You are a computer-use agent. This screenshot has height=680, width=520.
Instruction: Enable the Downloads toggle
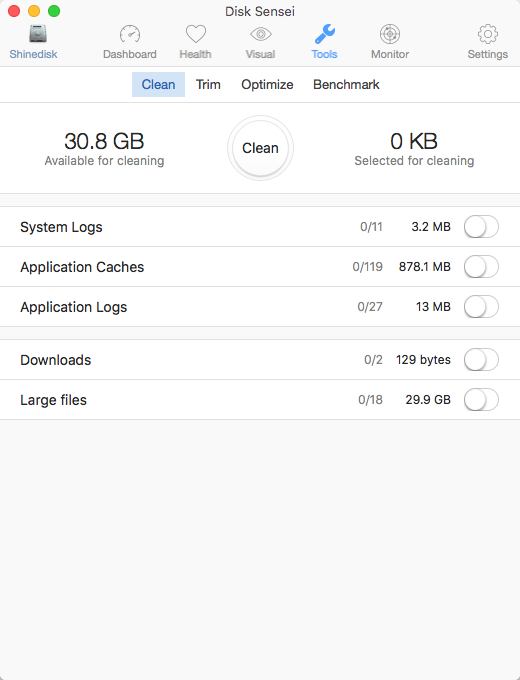point(481,360)
